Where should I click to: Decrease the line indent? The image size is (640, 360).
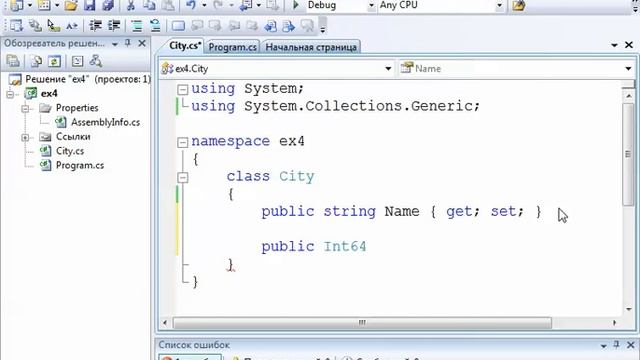[x=95, y=26]
